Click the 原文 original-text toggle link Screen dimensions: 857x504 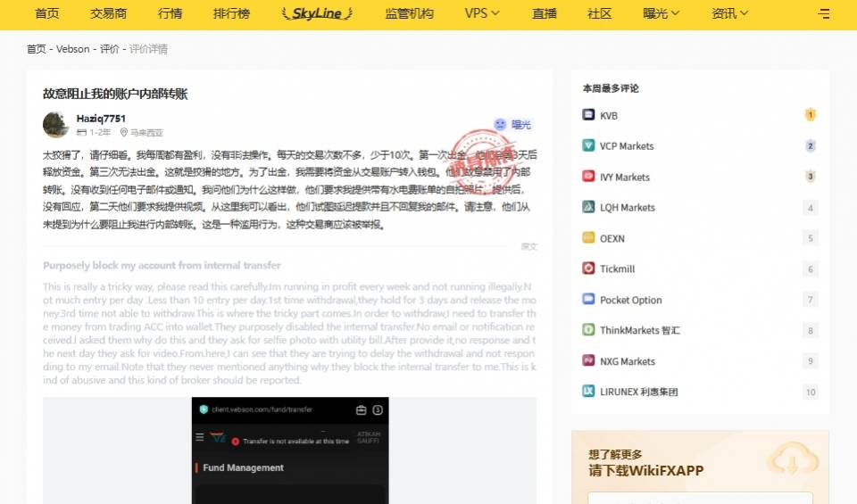click(x=529, y=246)
